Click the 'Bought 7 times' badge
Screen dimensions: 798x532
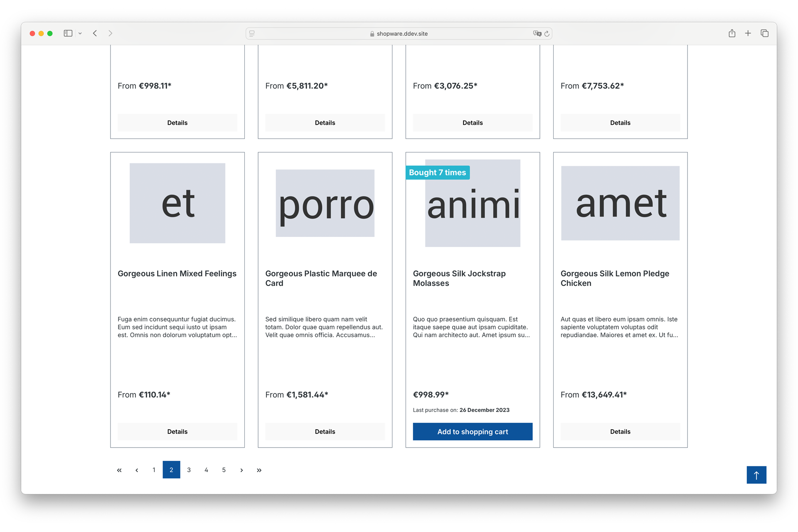(x=438, y=172)
